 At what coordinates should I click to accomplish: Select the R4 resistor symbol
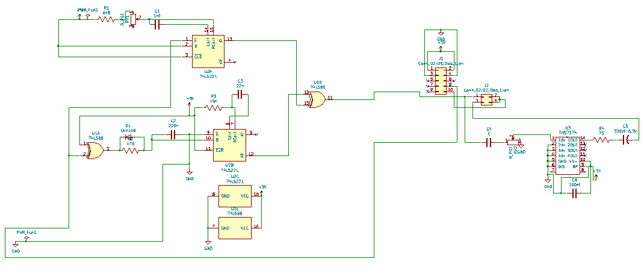click(602, 140)
